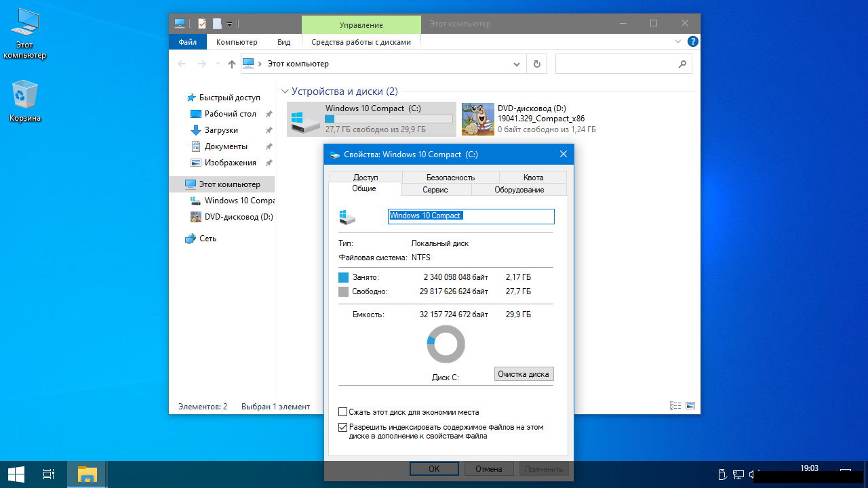Click the New folder icon in quick access toolbar
Viewport: 868px width, 488px height.
217,24
